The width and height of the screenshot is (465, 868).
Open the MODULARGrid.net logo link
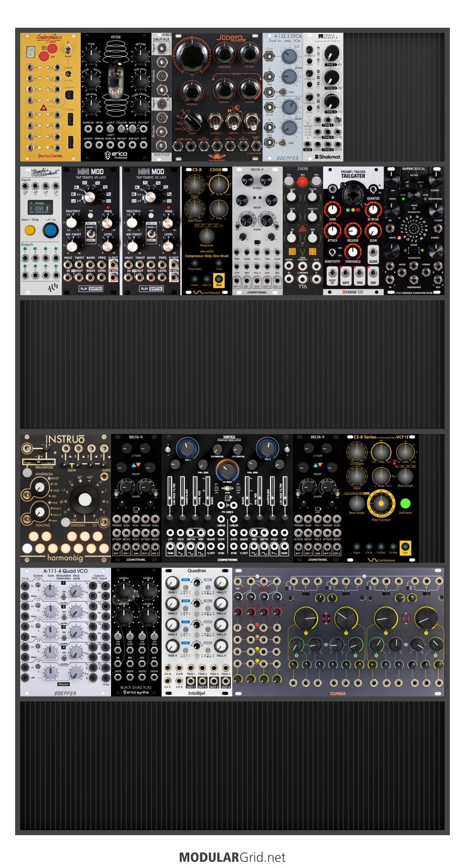[232, 857]
